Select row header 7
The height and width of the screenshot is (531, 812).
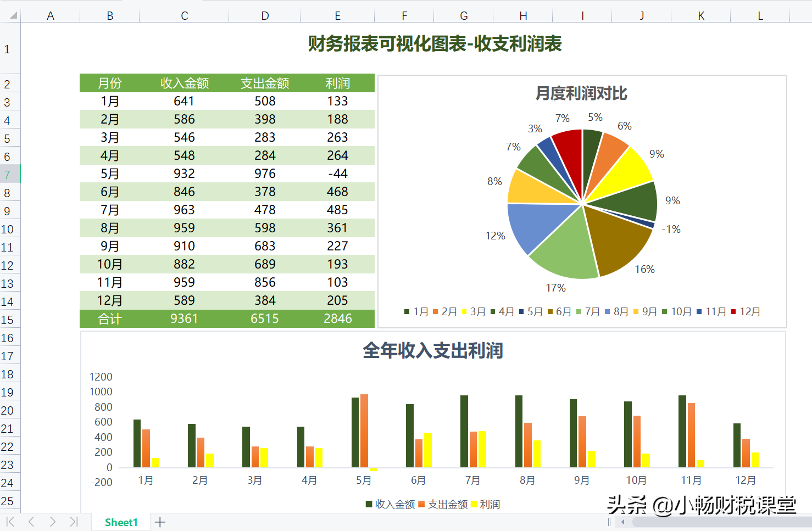click(x=9, y=174)
